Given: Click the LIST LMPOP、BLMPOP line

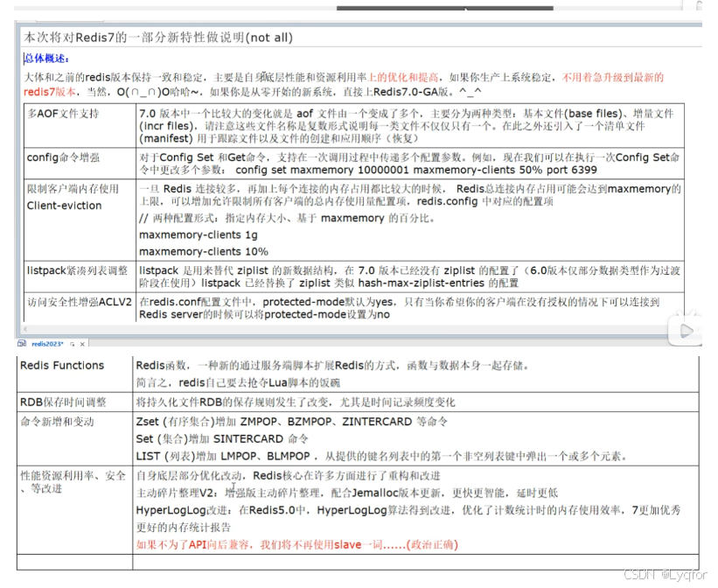Looking at the screenshot, I should pos(381,457).
